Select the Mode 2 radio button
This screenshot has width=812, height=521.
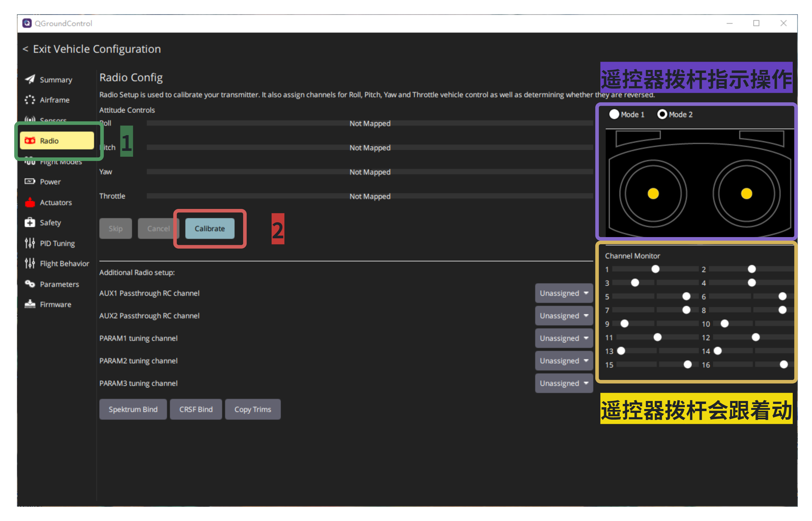tap(662, 114)
